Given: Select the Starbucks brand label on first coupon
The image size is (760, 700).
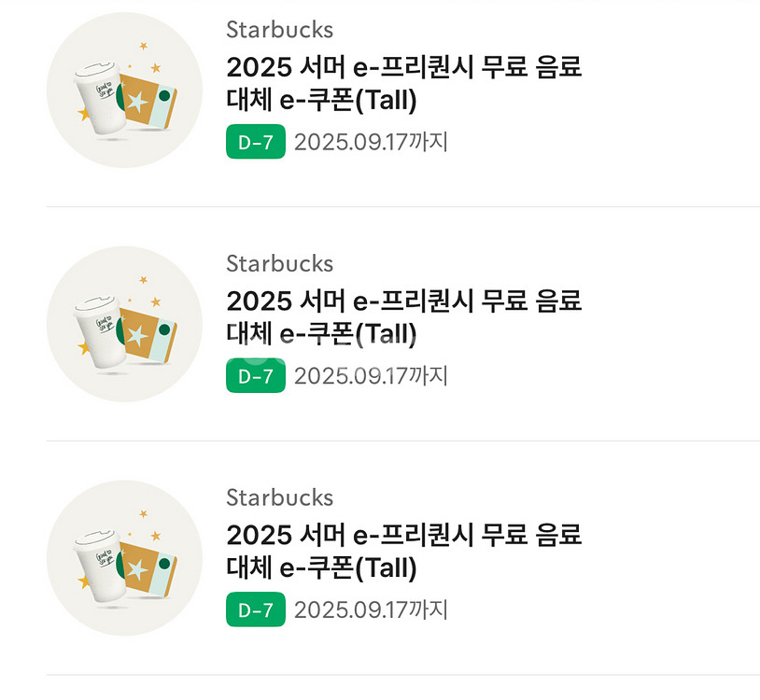Looking at the screenshot, I should (279, 30).
